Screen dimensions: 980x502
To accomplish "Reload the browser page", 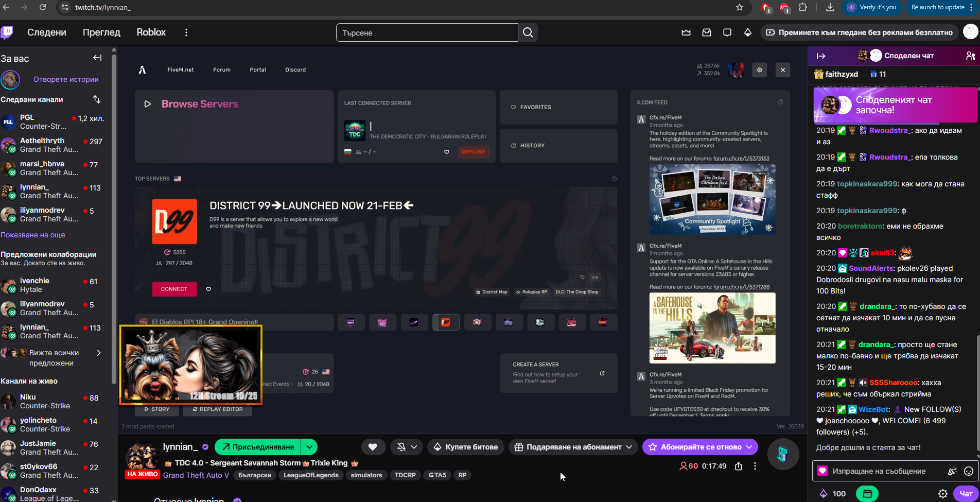I will 43,7.
